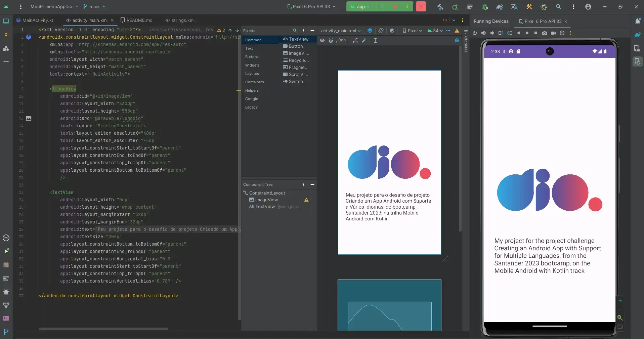Open the Translate icon in main toolbar
644x339 pixels.
coord(514,7)
